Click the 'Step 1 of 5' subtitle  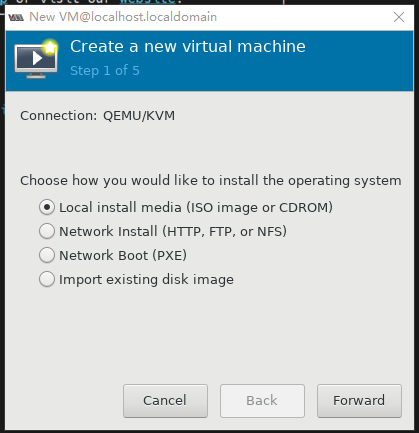[x=105, y=71]
